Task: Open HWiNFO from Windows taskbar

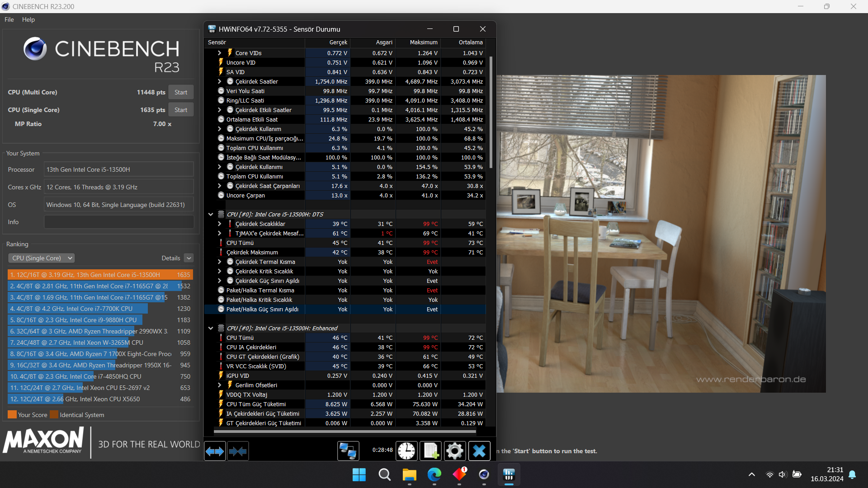Action: pyautogui.click(x=509, y=475)
